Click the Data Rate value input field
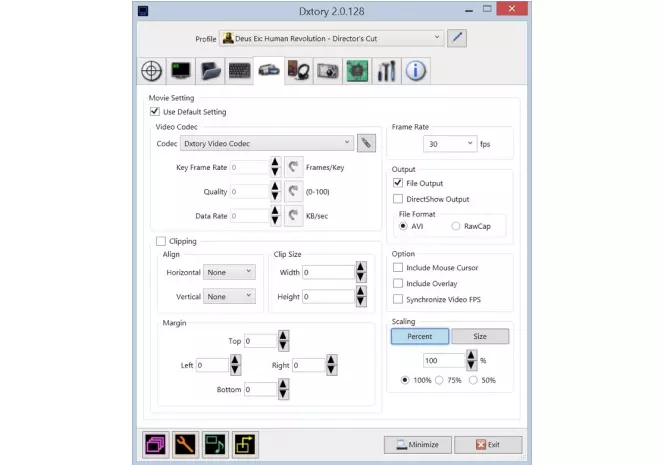Screen dimensions: 664x465 pyautogui.click(x=249, y=216)
